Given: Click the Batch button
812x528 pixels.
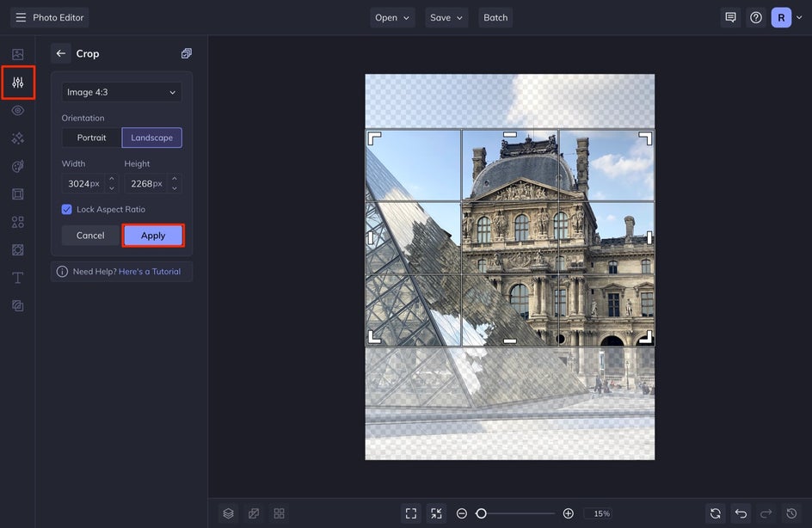Looking at the screenshot, I should click(x=495, y=17).
